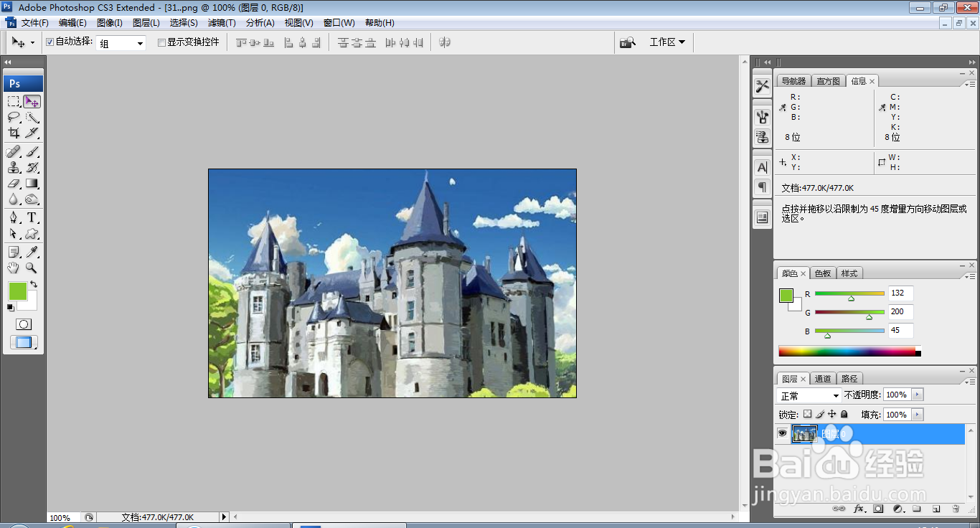
Task: Select the Custom Shape tool
Action: click(32, 234)
